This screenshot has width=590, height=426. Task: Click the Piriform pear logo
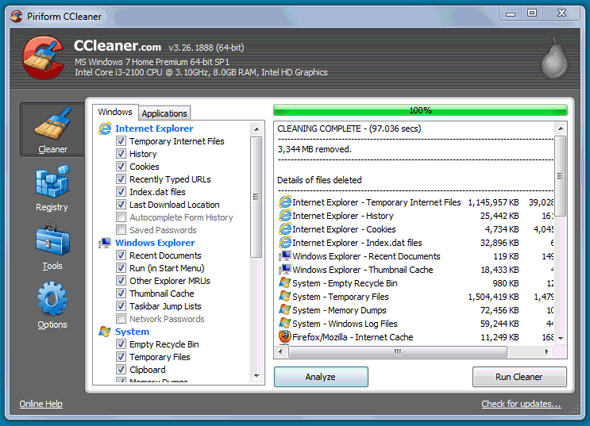pos(554,59)
